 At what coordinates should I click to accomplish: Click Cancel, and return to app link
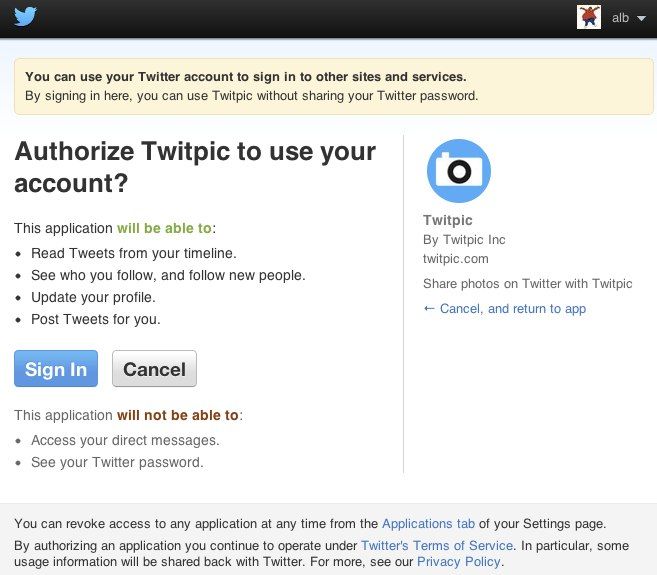[512, 309]
